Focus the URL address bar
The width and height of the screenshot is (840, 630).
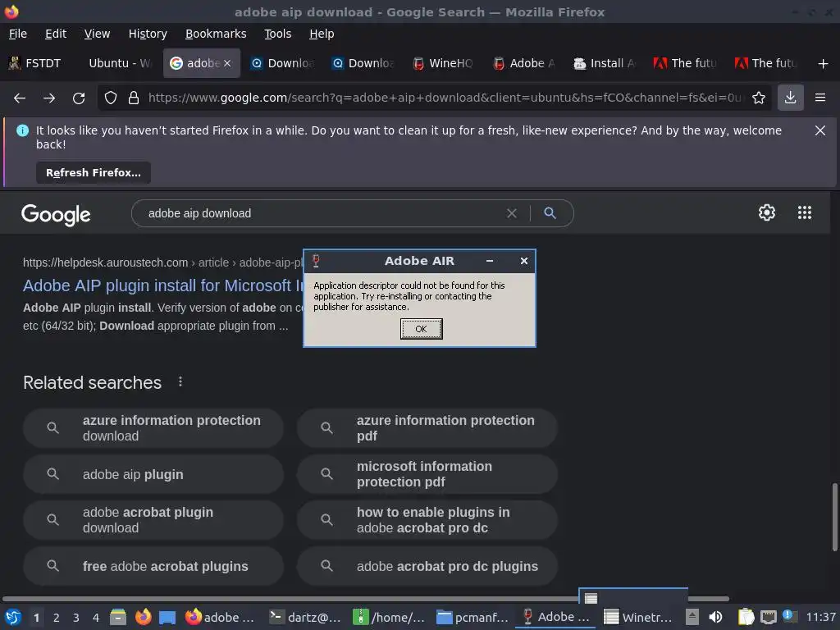click(x=445, y=98)
